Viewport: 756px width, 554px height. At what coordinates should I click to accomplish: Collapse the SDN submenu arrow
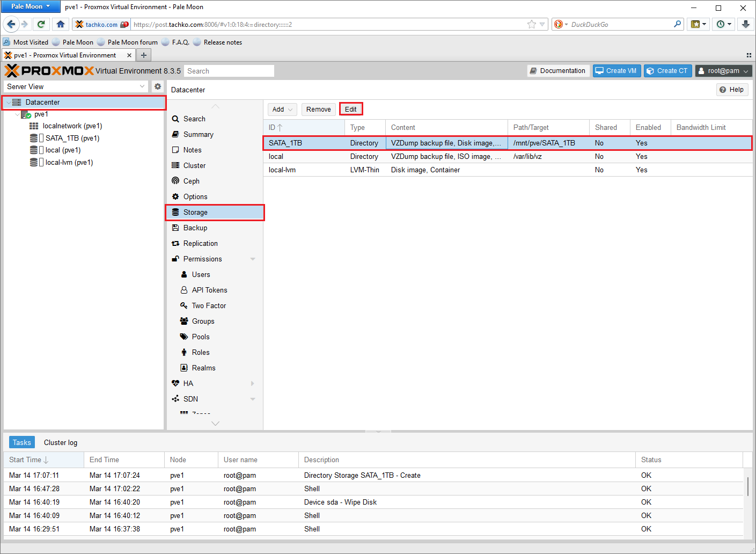253,399
